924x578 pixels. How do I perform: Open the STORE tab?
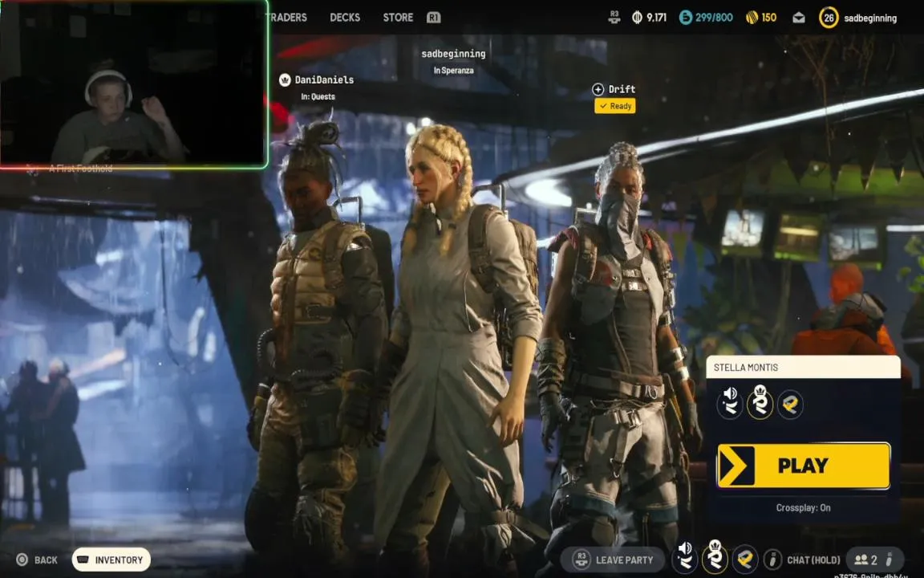(398, 17)
